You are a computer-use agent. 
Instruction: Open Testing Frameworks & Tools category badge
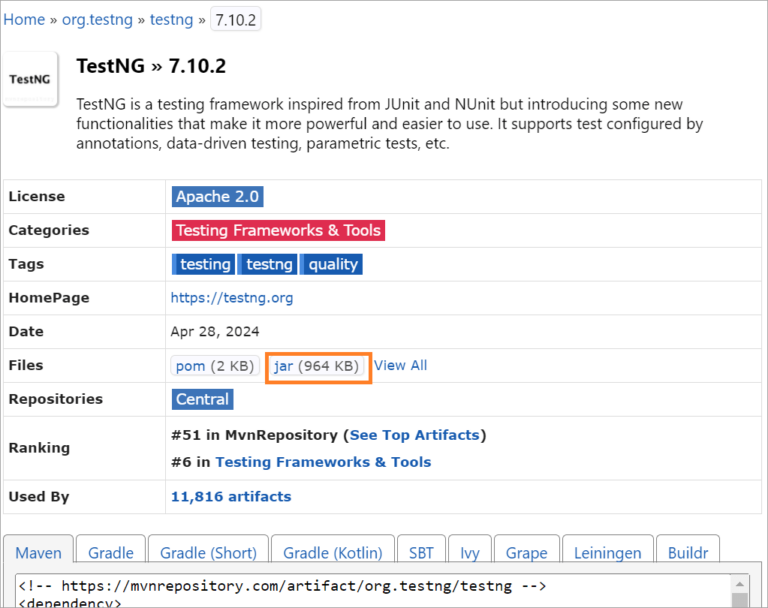tap(278, 230)
